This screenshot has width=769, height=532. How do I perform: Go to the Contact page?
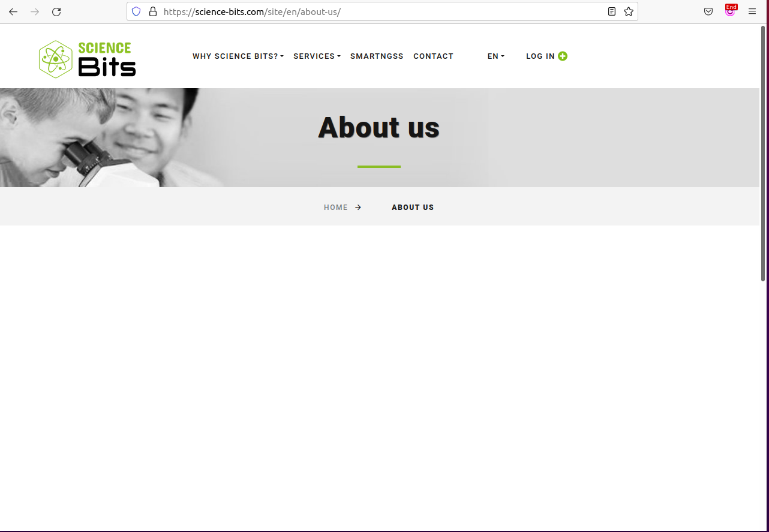pos(433,56)
